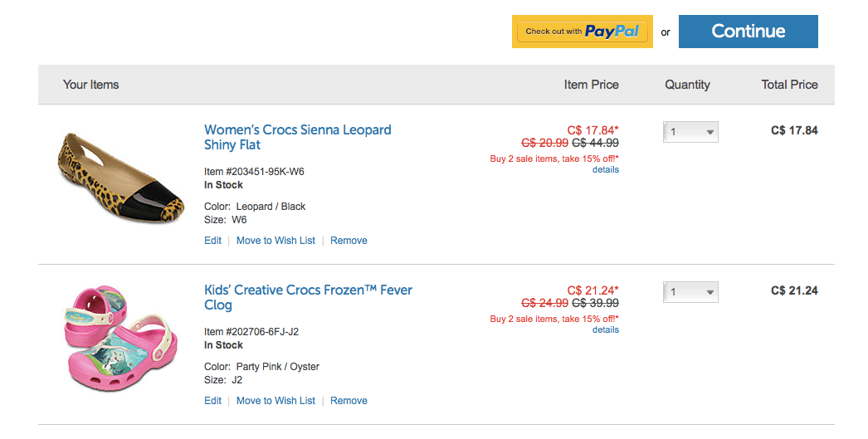Click the Item Price column header

click(x=591, y=85)
